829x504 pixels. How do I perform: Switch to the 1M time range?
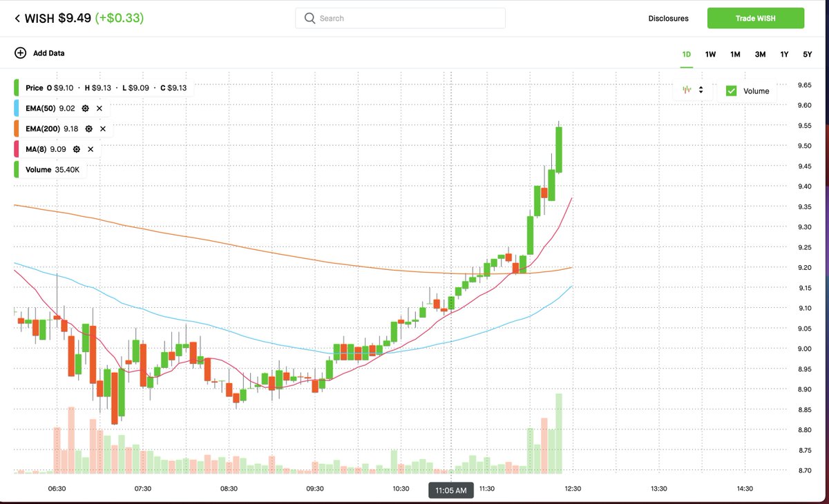click(x=735, y=55)
